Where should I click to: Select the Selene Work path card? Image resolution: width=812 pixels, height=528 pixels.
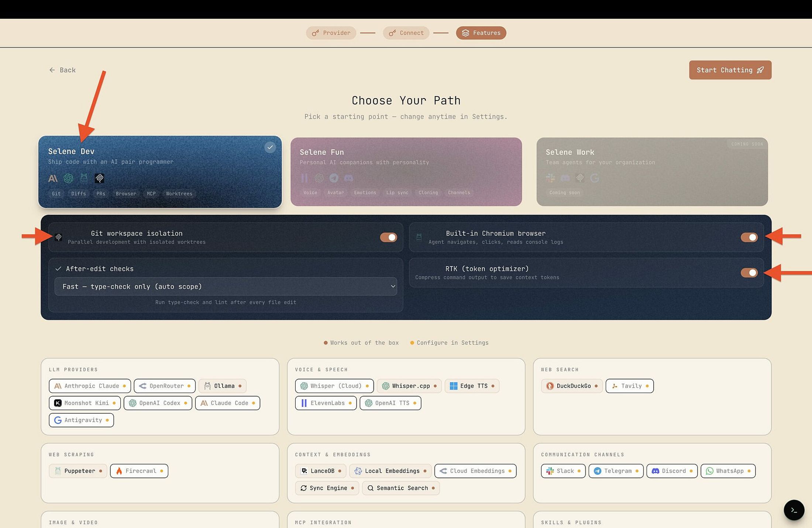(x=652, y=172)
